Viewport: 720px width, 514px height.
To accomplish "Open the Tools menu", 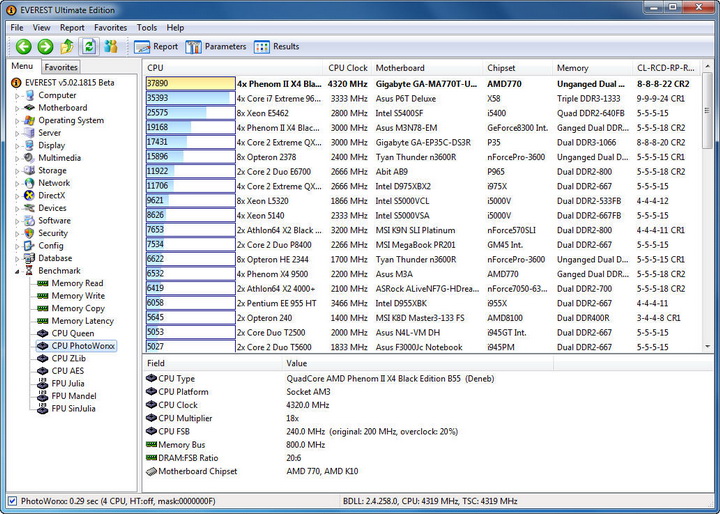I will pyautogui.click(x=146, y=28).
